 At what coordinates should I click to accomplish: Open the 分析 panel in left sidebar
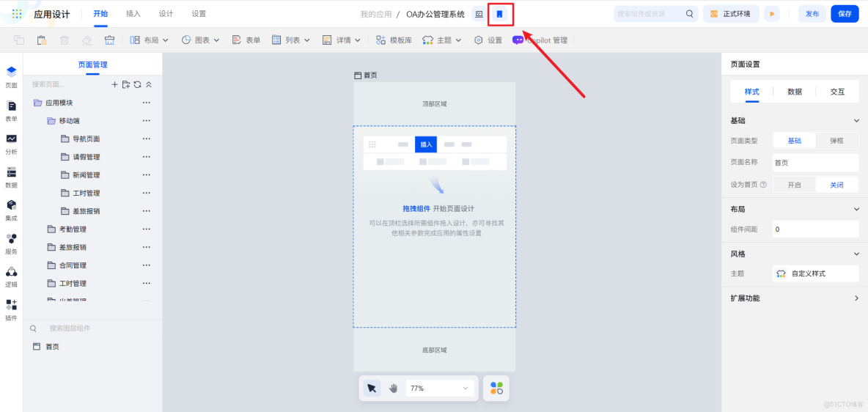click(11, 144)
